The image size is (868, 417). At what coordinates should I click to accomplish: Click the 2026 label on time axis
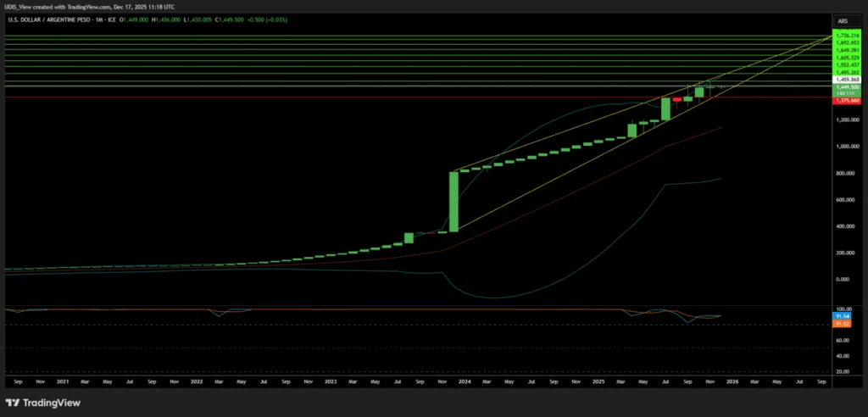pos(732,381)
